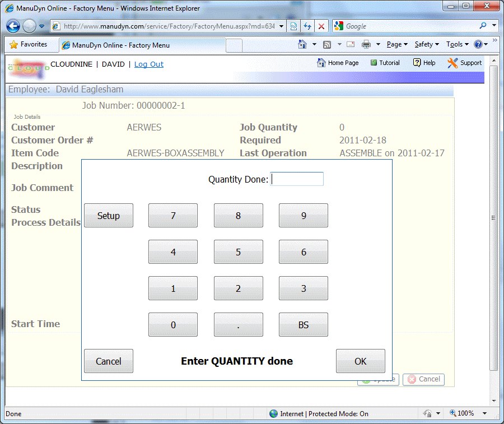Expand the Safety dropdown menu
This screenshot has height=424, width=504.
[427, 45]
